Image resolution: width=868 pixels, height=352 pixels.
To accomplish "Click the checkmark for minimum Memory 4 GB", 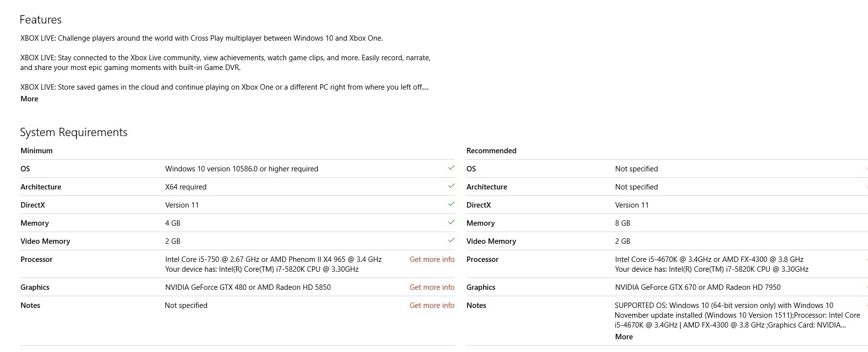I will pos(451,222).
